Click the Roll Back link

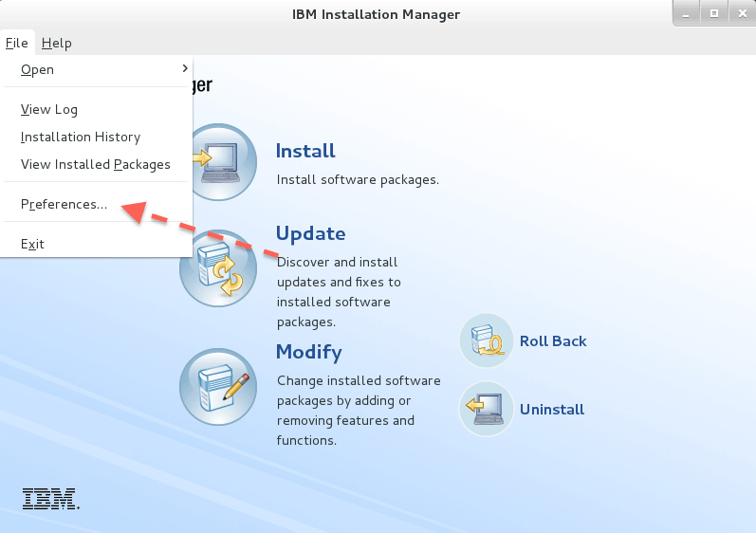coord(553,341)
